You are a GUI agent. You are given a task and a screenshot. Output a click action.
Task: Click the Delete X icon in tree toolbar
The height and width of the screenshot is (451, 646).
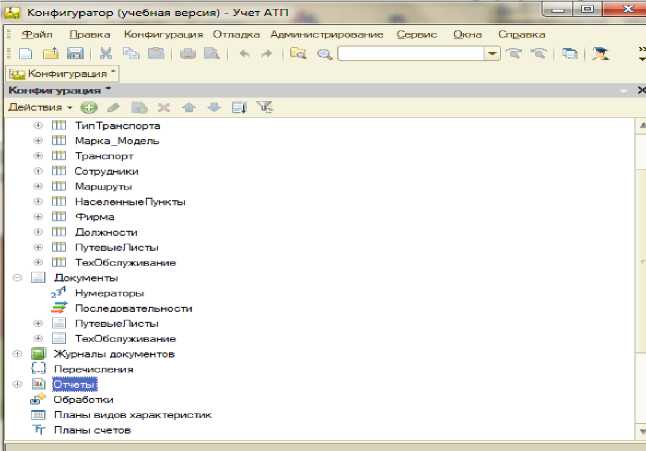[164, 107]
